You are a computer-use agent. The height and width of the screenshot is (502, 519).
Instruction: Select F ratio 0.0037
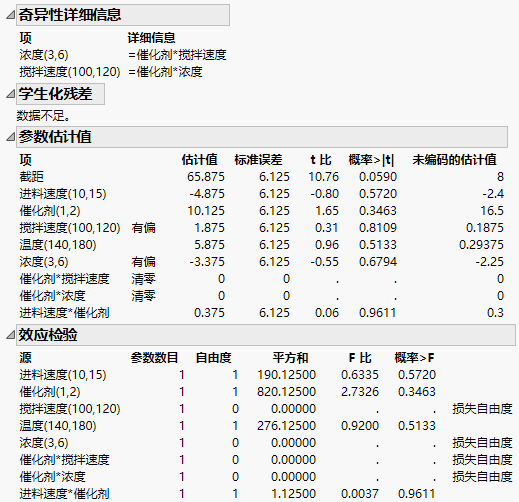click(360, 494)
